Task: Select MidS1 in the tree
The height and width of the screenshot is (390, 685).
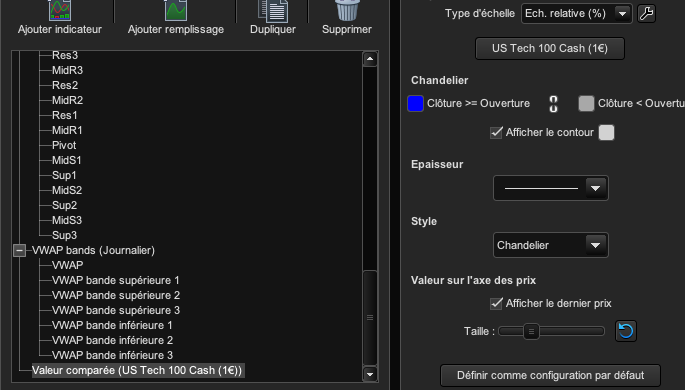Action: (66, 161)
